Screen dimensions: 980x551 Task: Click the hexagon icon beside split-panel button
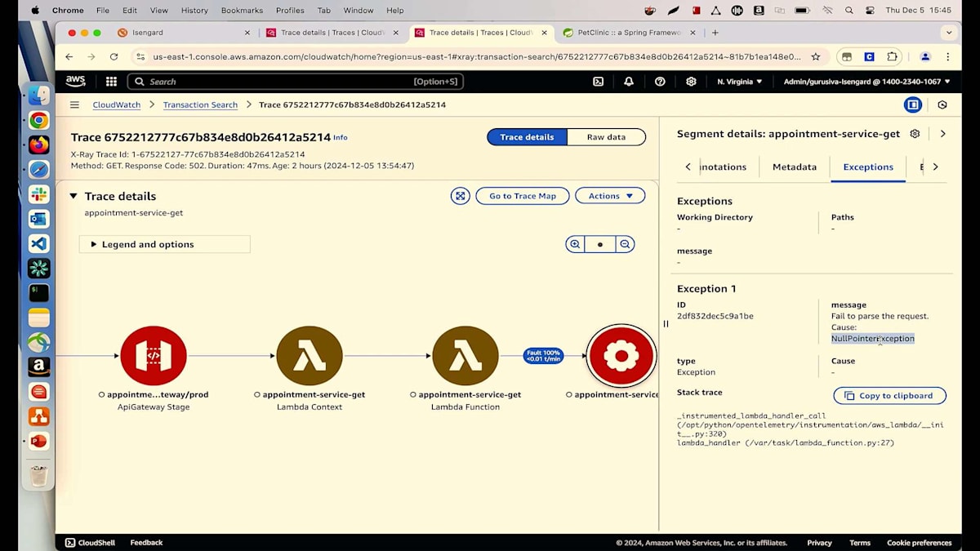tap(942, 105)
